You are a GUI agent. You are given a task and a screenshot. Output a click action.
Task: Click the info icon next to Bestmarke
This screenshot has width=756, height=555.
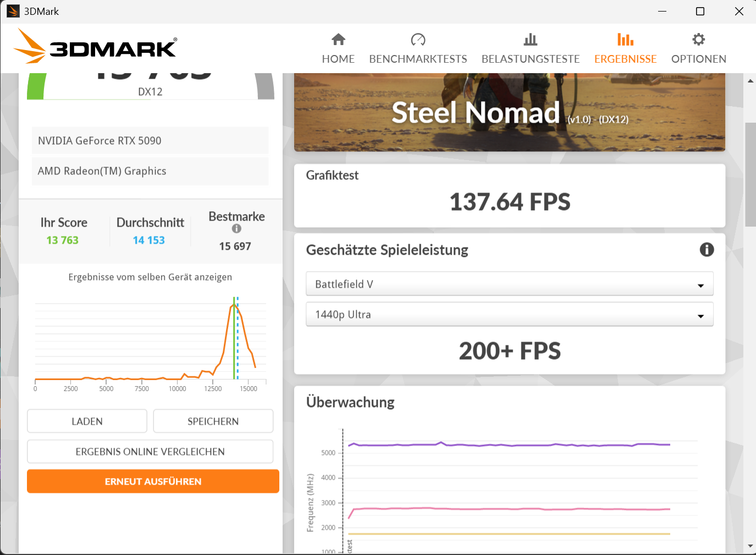tap(236, 229)
